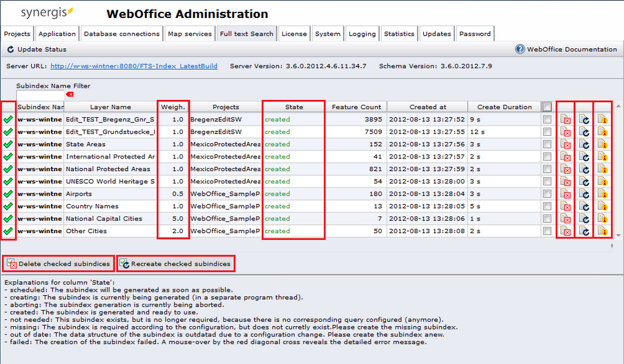Sort by Feature Count column header
This screenshot has height=364, width=624.
coord(356,107)
